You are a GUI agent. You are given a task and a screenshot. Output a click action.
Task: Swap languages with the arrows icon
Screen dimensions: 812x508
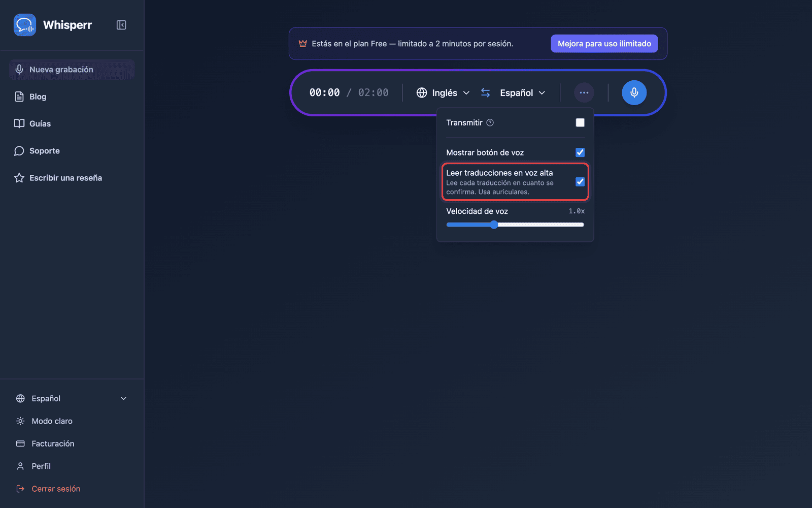(486, 92)
